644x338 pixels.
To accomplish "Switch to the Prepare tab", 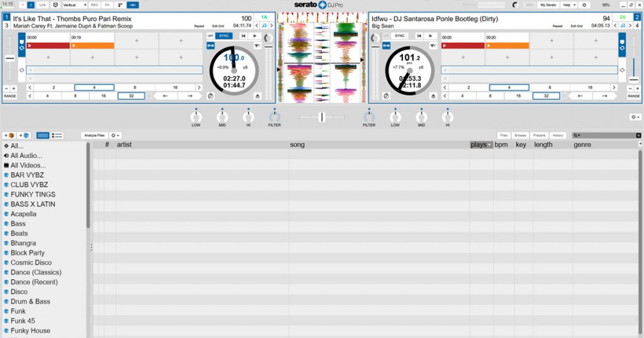I will pos(539,135).
